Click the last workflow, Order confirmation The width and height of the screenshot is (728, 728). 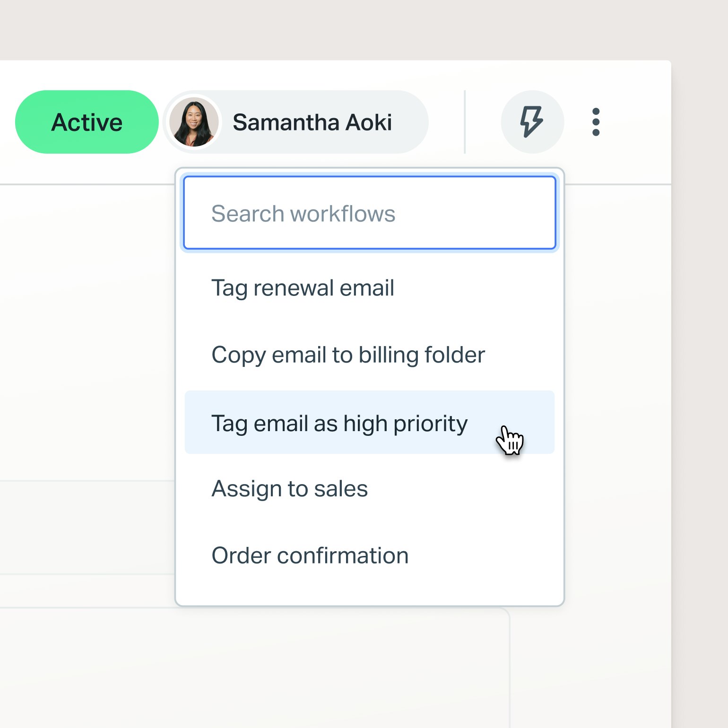310,555
